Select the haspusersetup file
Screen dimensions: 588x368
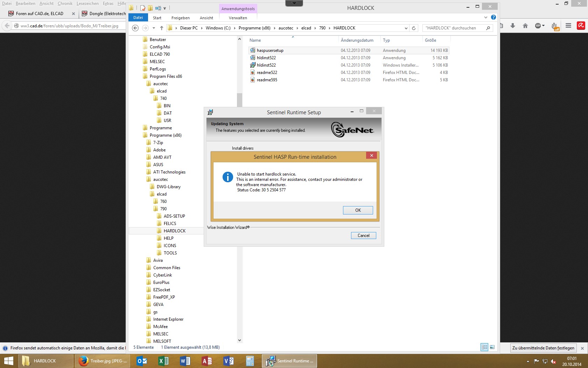[x=270, y=50]
